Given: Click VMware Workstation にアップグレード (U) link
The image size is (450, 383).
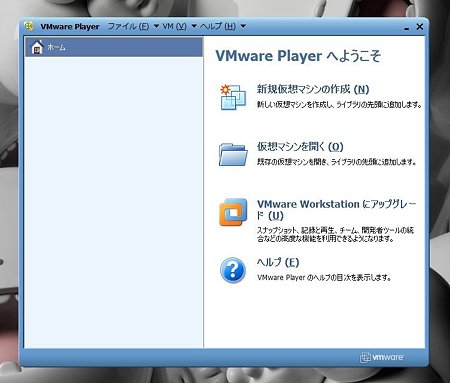Looking at the screenshot, I should (337, 210).
